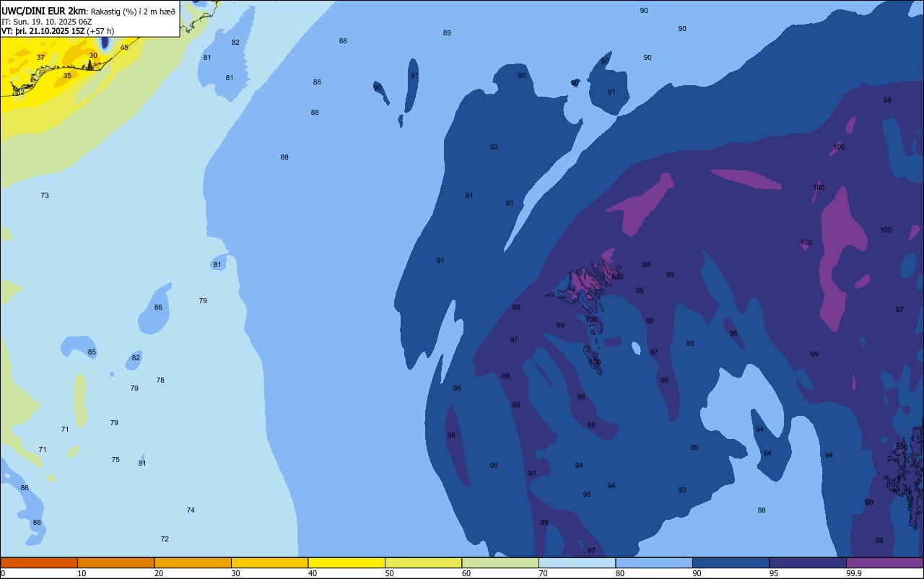
Task: Click the map value 78 in the light blue area
Action: (160, 380)
